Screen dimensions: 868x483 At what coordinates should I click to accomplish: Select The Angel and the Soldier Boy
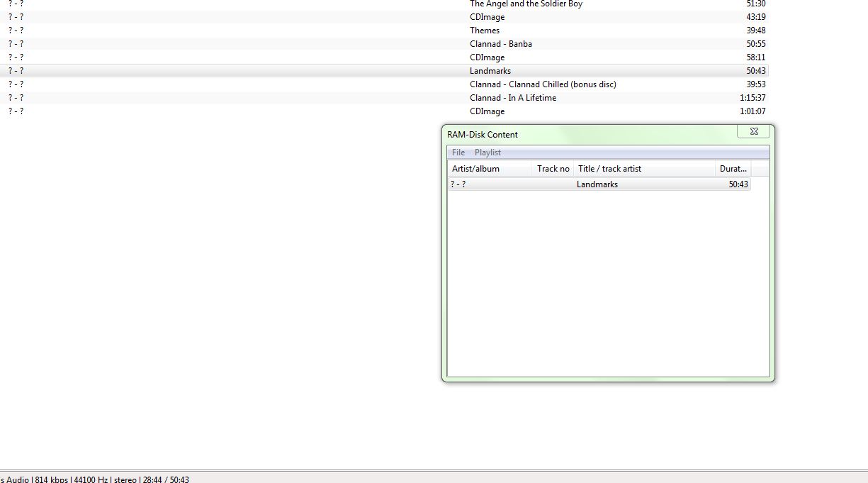(526, 4)
